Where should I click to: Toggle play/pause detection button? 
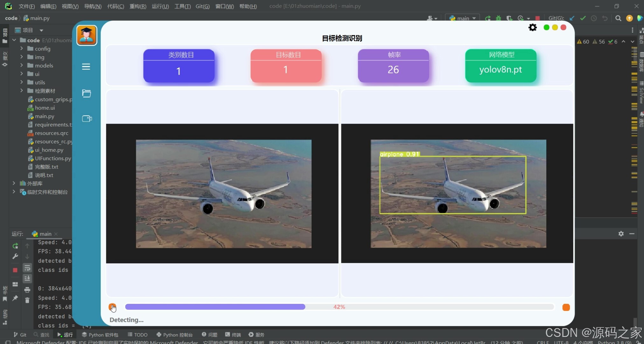coord(112,307)
